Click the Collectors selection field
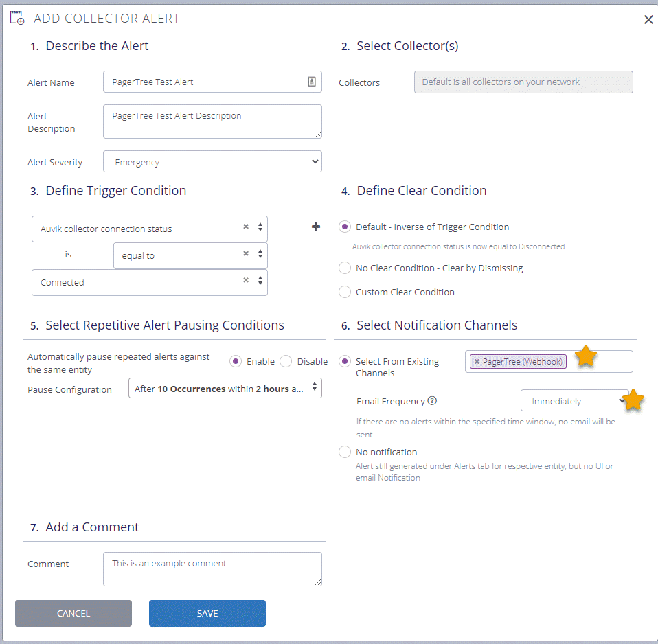Viewport: 658px width, 644px height. point(523,82)
